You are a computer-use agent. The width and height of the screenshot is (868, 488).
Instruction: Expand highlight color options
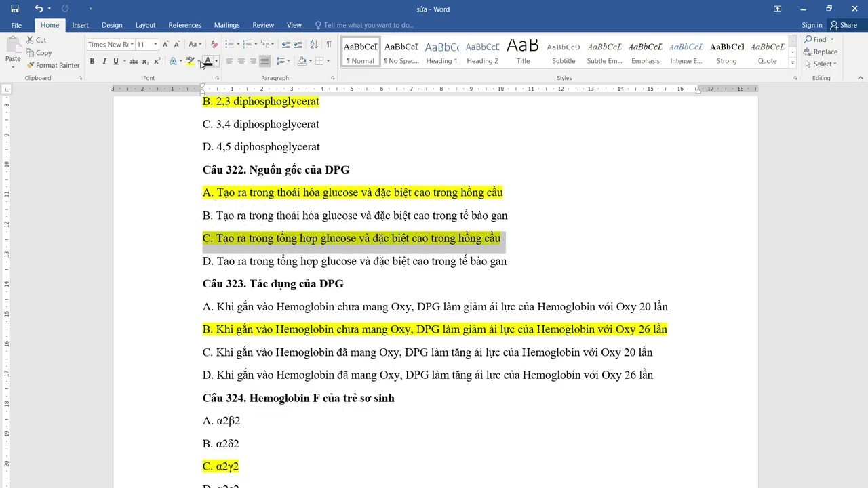[198, 61]
